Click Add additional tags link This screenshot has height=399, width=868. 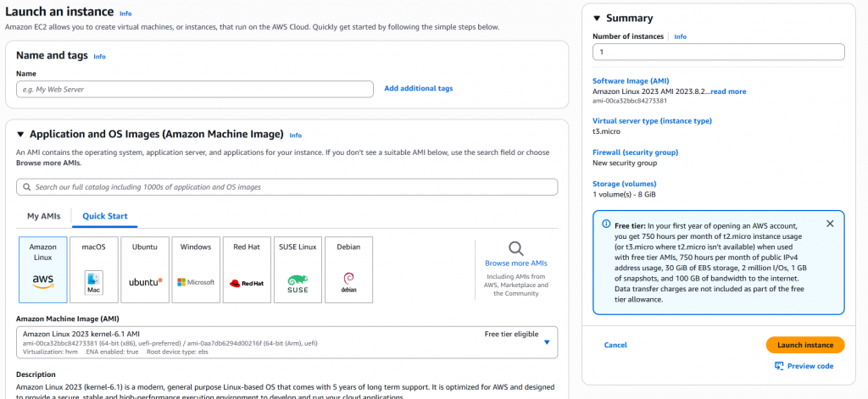[x=419, y=88]
